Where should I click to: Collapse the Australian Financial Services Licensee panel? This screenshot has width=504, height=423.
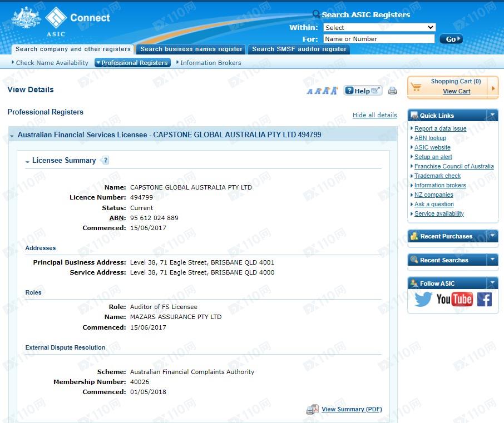tap(12, 135)
